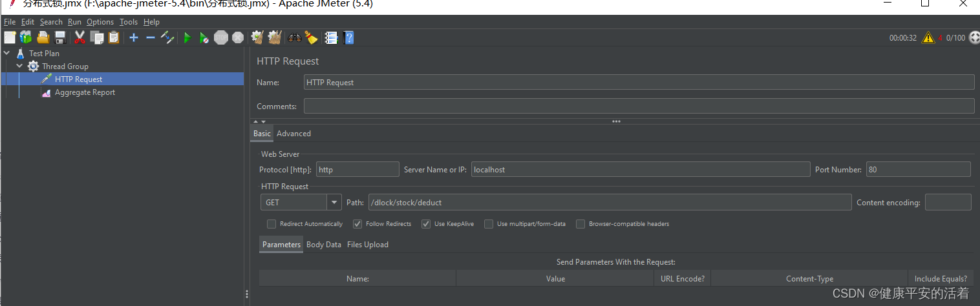Open the Run menu

pos(74,22)
